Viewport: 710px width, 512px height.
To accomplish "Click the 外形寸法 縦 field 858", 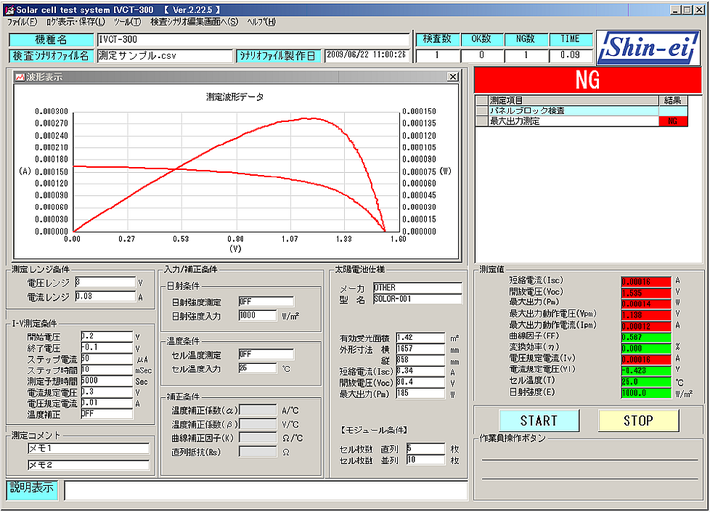I will click(x=420, y=360).
